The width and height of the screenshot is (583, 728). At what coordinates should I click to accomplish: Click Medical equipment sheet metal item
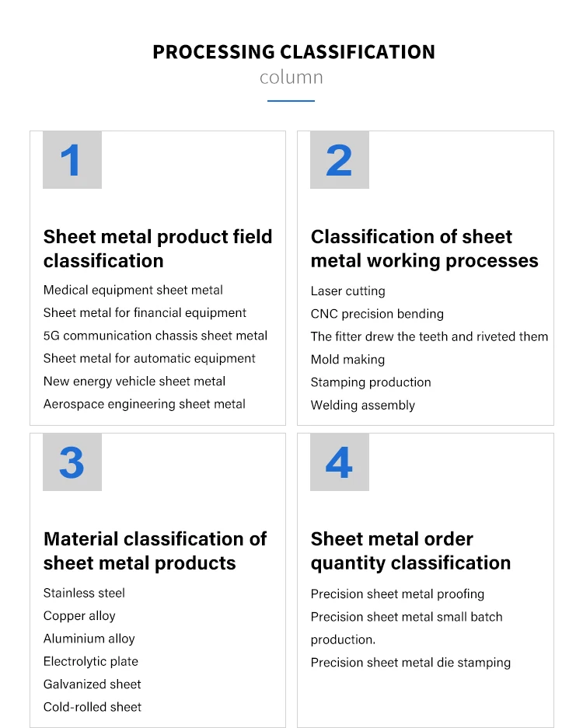pyautogui.click(x=133, y=290)
